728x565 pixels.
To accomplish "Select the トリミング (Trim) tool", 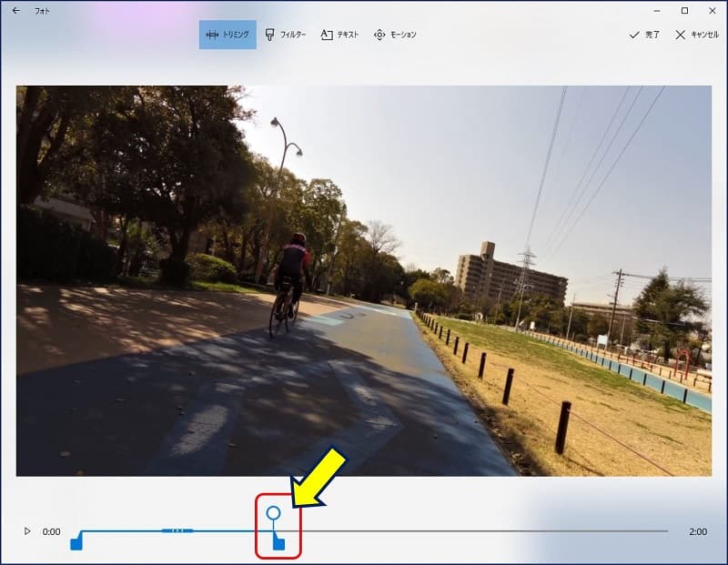I will [227, 35].
